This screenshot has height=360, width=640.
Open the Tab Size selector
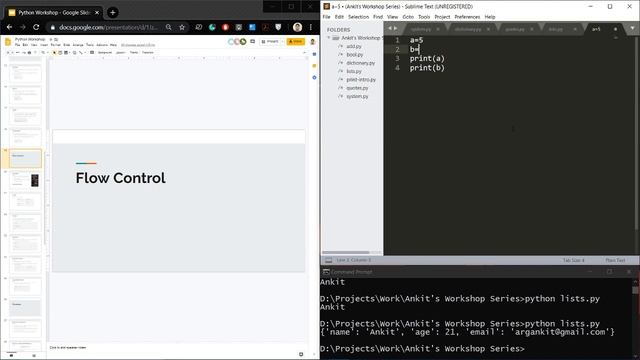tap(573, 260)
